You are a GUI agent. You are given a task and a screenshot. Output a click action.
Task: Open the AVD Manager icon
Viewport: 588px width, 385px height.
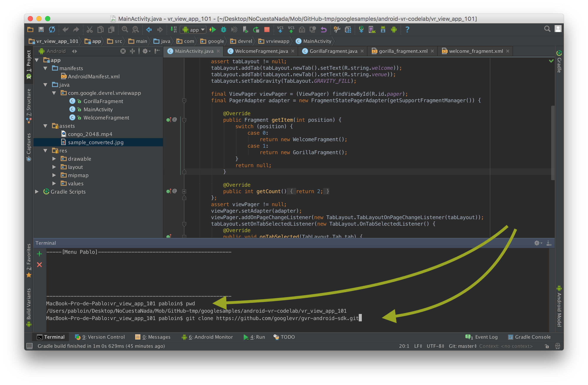coord(372,30)
